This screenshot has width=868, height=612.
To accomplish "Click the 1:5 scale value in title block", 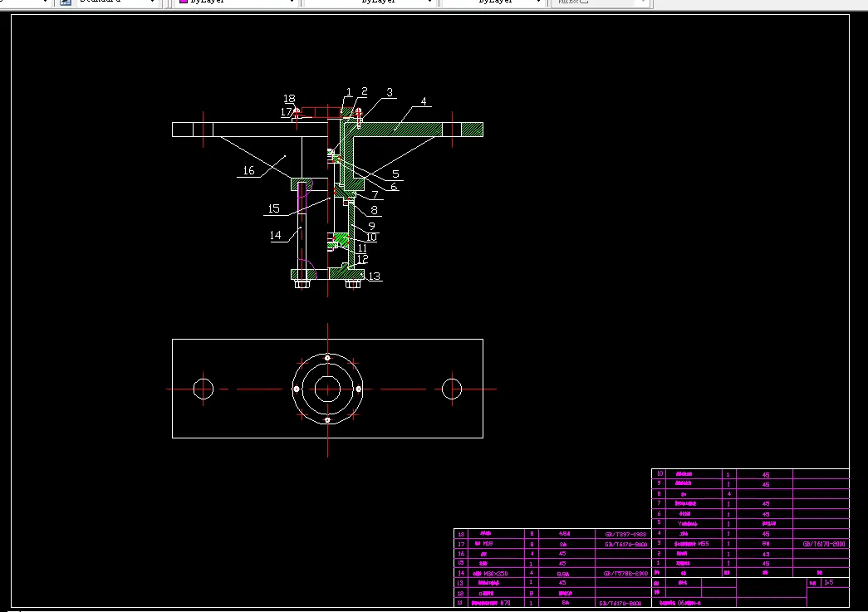I will (x=828, y=582).
